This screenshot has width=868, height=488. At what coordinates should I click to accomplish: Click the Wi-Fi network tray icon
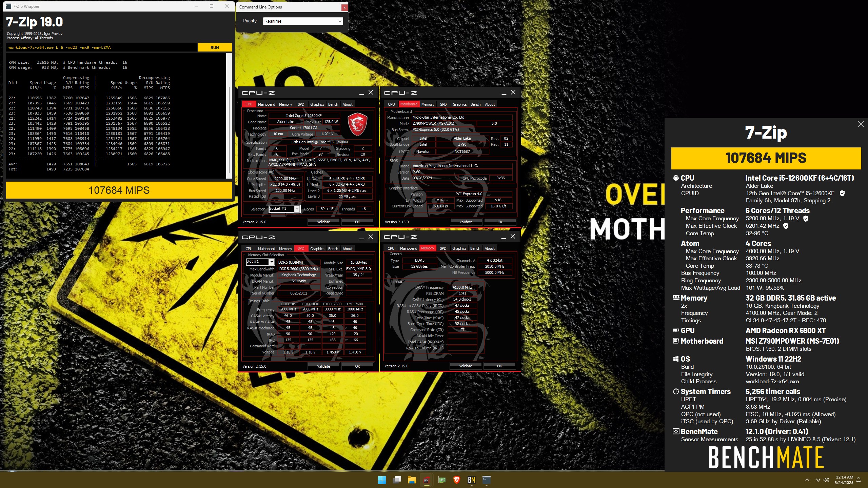tap(818, 480)
